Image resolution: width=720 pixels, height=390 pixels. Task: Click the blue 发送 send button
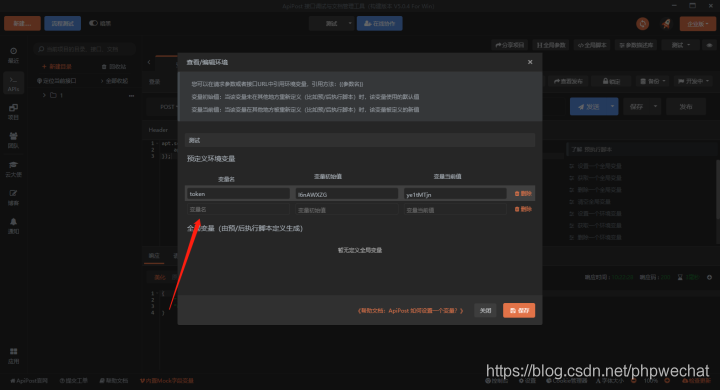coord(589,107)
